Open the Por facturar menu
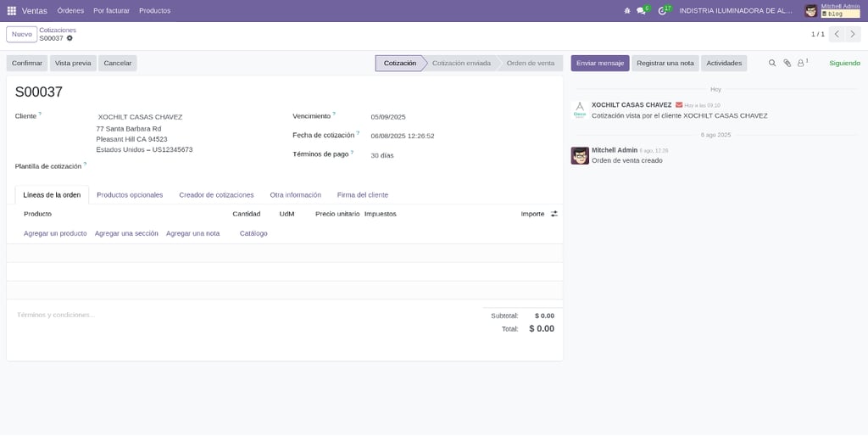Image resolution: width=868 pixels, height=436 pixels. tap(111, 10)
